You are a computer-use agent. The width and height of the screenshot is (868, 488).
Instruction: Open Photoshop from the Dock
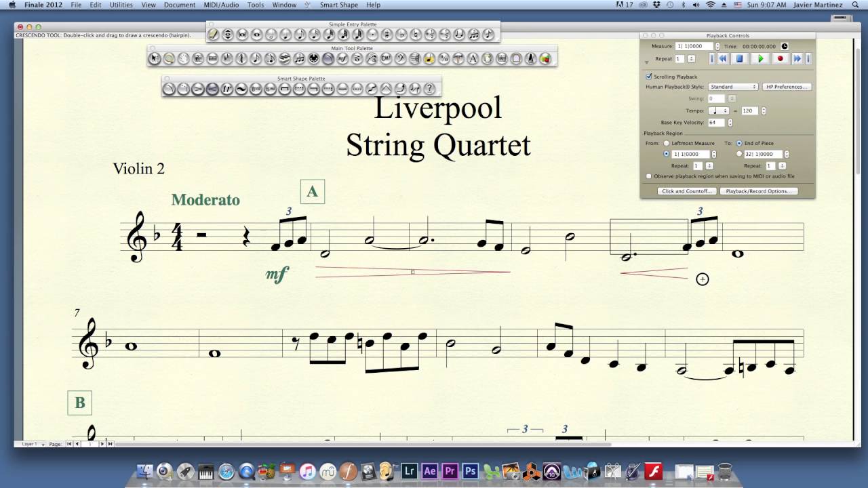coord(470,471)
